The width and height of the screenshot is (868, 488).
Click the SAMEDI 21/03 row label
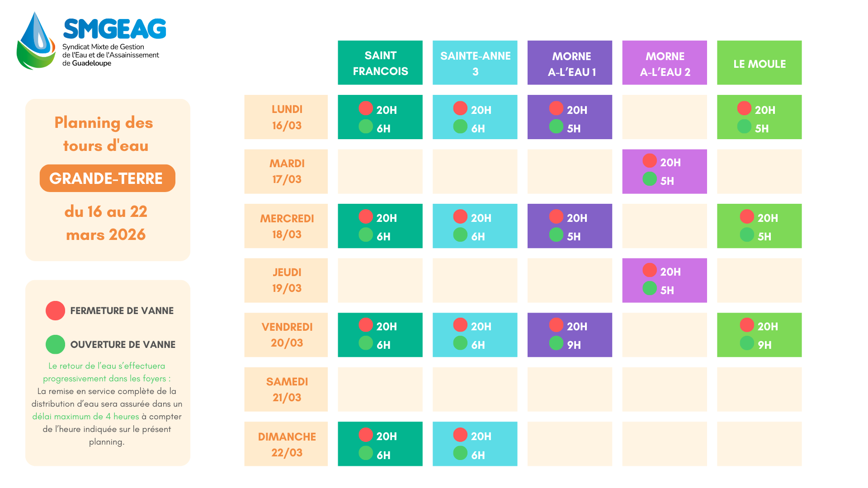click(286, 389)
